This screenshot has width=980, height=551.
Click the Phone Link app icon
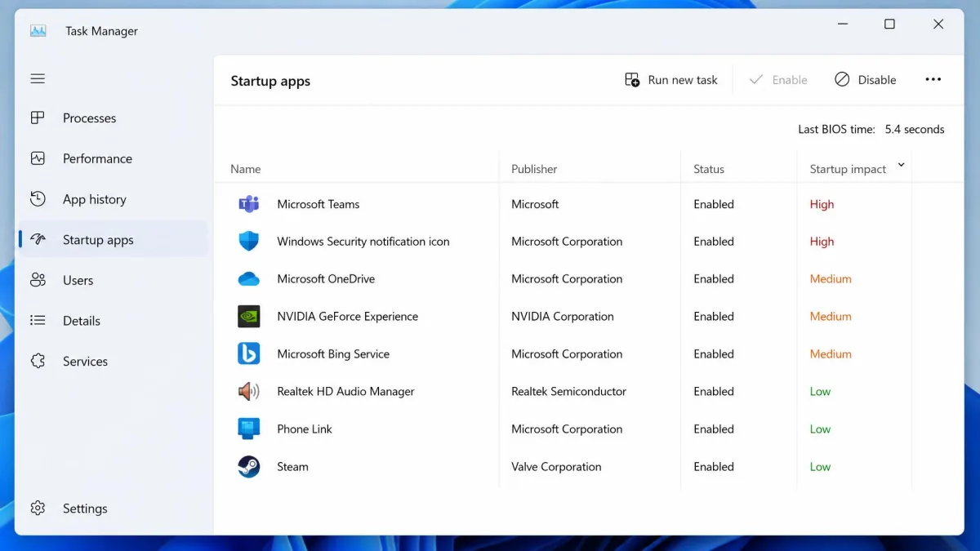pos(248,429)
